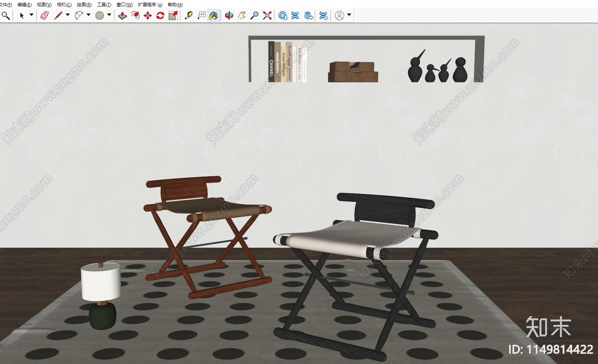Select the red pencil Line tool

58,16
